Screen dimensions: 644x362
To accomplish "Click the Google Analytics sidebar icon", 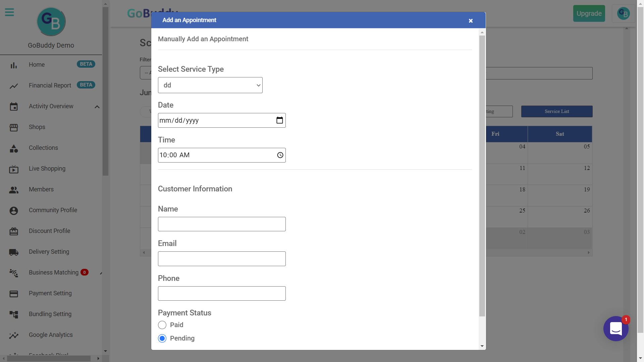I will (x=14, y=335).
